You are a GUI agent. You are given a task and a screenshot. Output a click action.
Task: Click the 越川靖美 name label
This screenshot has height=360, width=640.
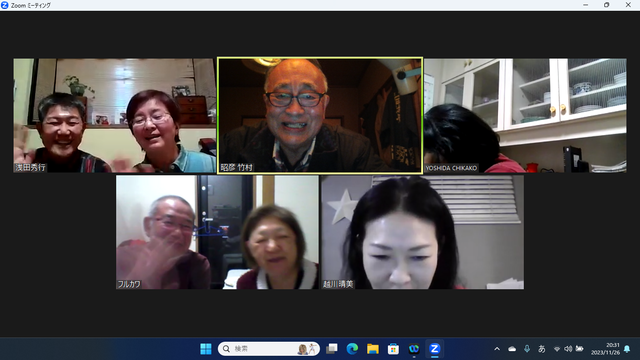338,284
